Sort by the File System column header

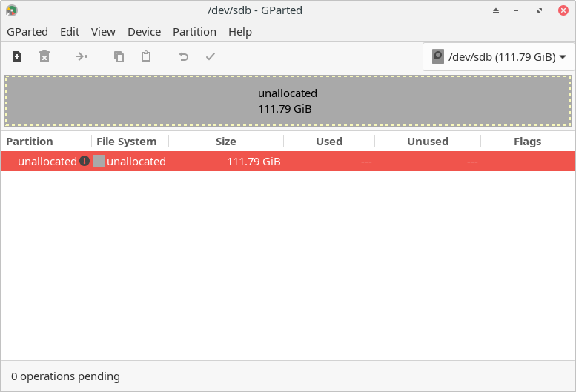coord(127,142)
